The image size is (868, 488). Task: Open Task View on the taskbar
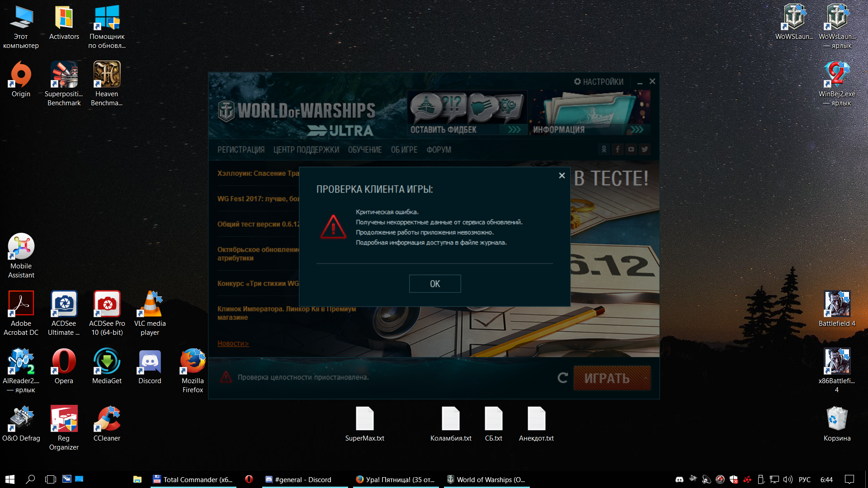(x=51, y=479)
